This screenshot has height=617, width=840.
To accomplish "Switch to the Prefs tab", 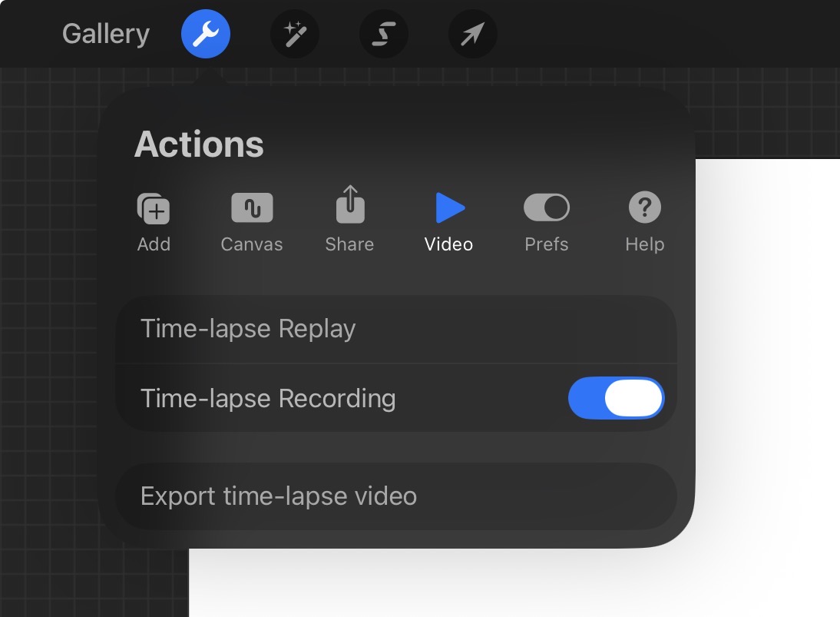I will (x=547, y=221).
